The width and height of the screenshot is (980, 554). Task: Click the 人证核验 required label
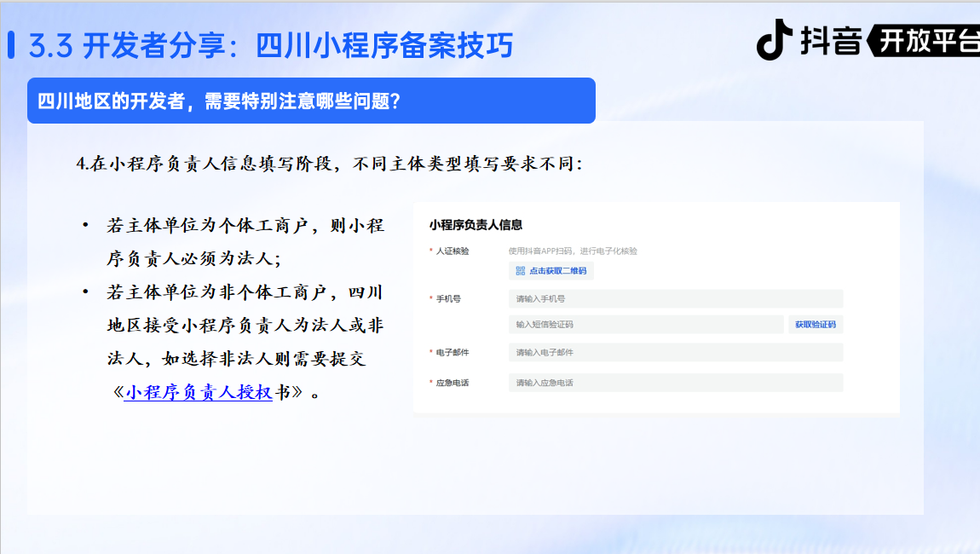point(452,251)
